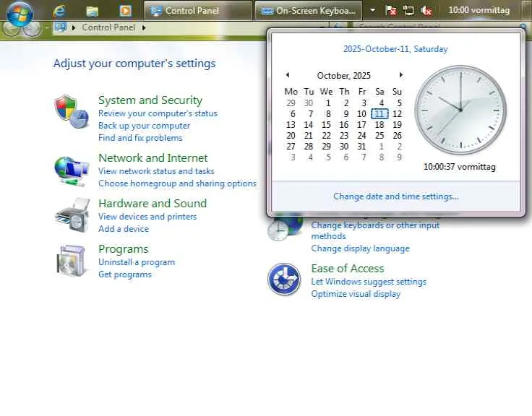Open Change date and time settings
This screenshot has height=416, width=532.
pos(396,196)
